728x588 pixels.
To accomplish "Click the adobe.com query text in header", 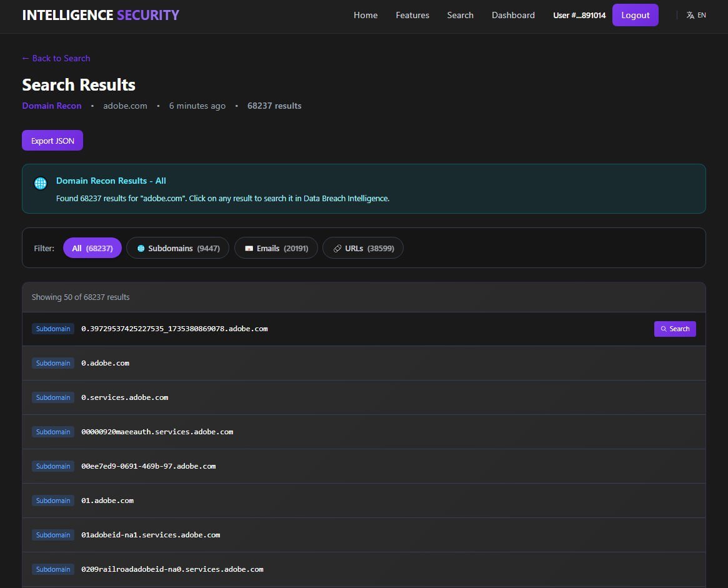I will (x=125, y=106).
